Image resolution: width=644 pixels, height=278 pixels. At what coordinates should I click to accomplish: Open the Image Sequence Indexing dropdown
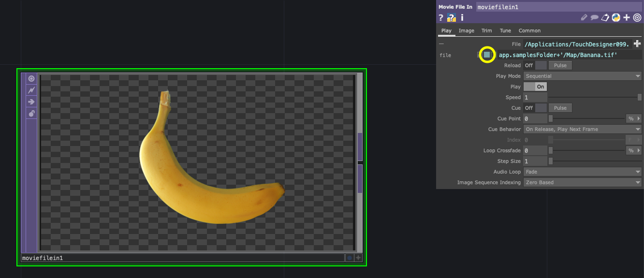point(583,182)
